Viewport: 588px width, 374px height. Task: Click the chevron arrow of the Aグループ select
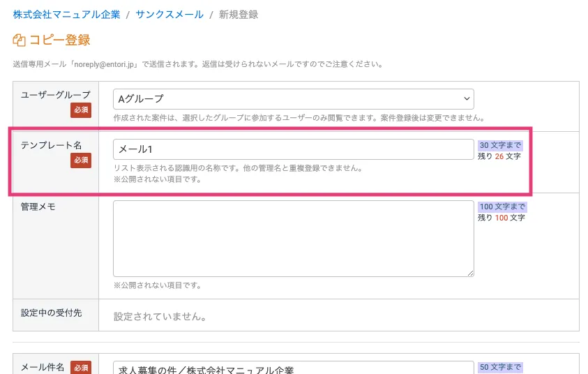click(466, 99)
